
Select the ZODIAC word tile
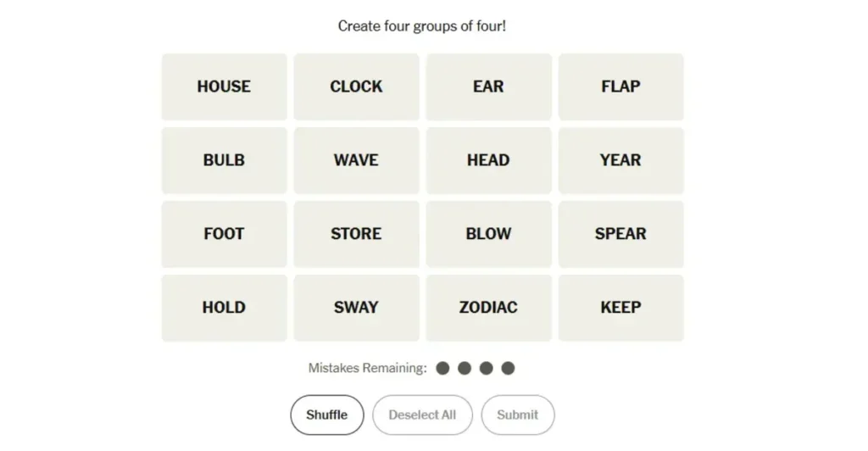(x=488, y=308)
